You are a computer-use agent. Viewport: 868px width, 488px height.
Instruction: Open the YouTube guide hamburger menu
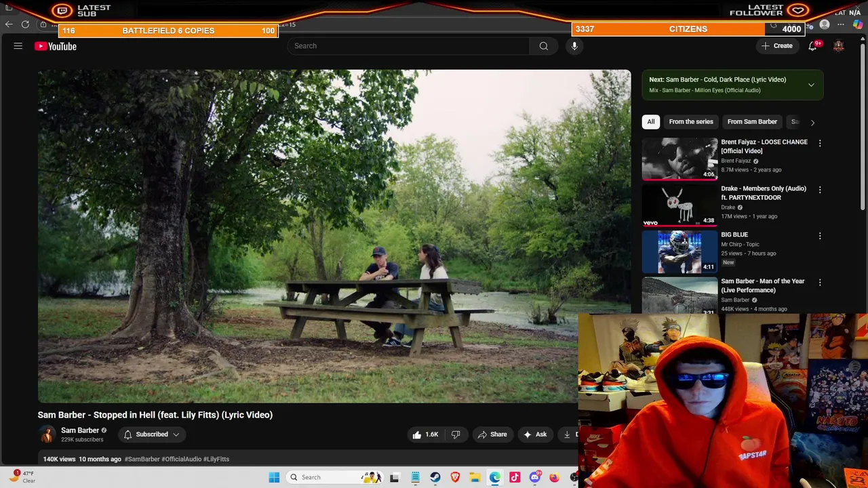click(x=18, y=46)
